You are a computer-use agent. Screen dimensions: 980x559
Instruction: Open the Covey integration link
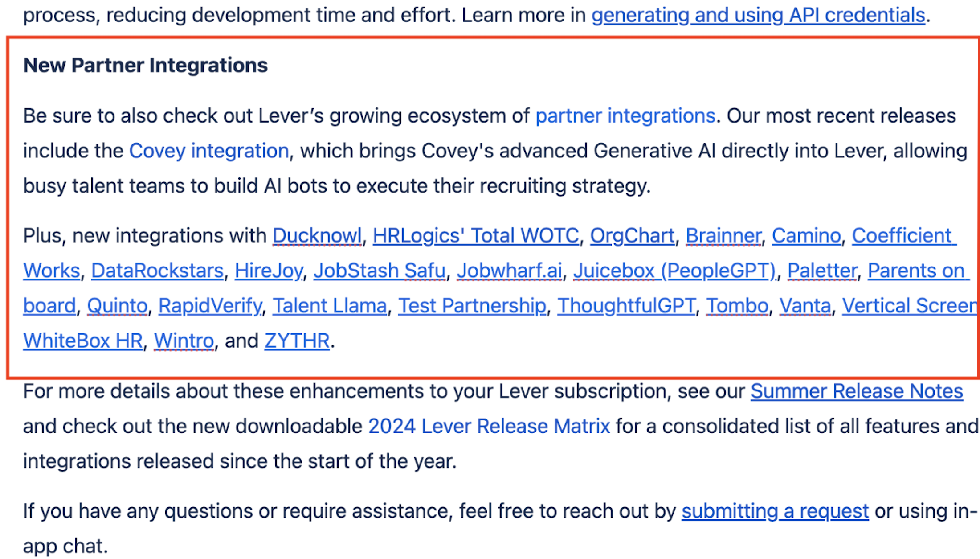tap(209, 151)
